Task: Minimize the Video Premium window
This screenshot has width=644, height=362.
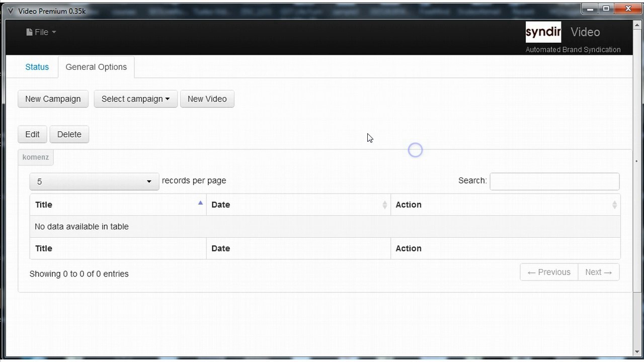Action: 590,9
